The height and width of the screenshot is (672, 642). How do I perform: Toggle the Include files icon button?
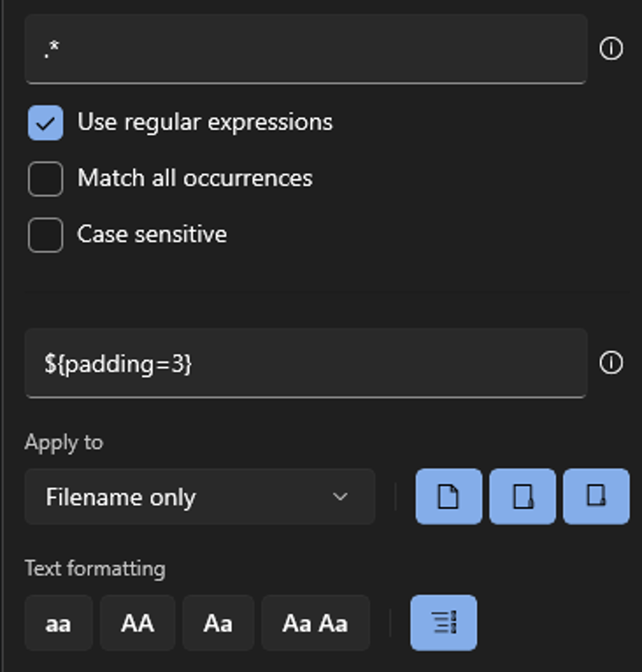coord(449,496)
